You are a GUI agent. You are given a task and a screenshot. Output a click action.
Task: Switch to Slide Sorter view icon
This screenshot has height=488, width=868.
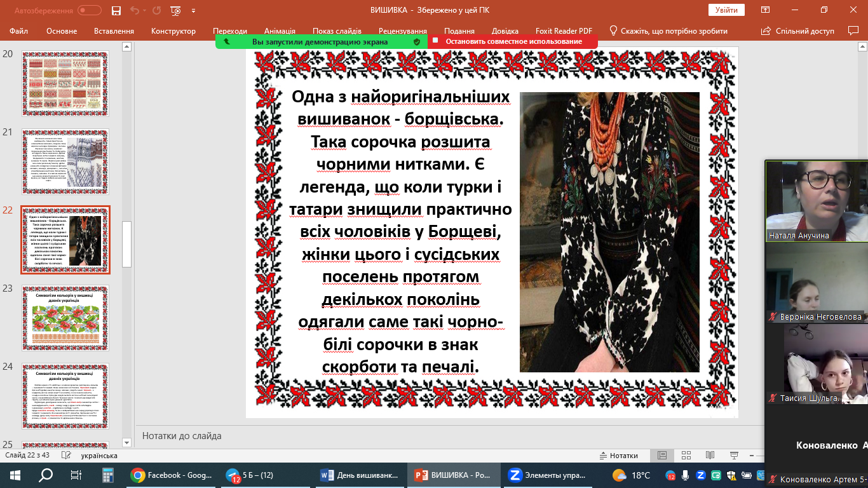click(686, 456)
